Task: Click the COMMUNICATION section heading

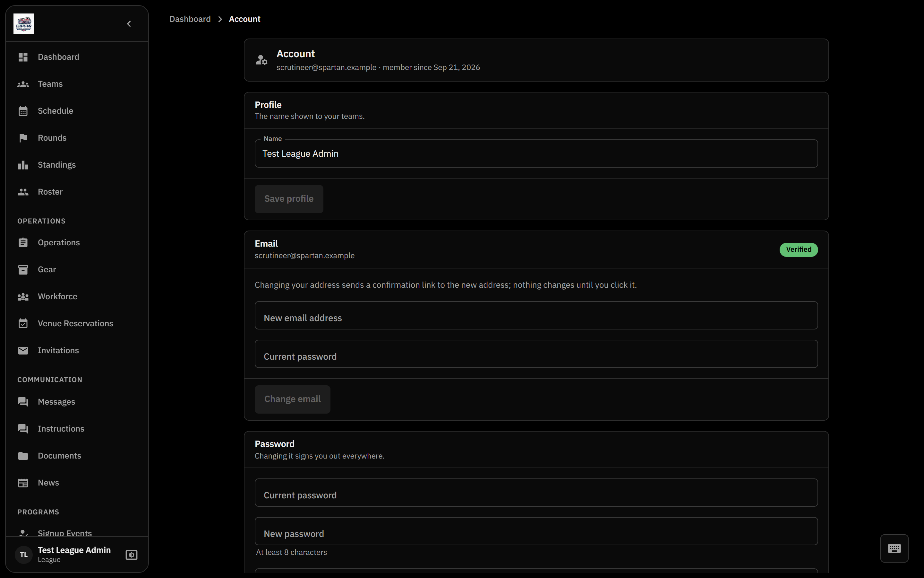Action: 50,380
